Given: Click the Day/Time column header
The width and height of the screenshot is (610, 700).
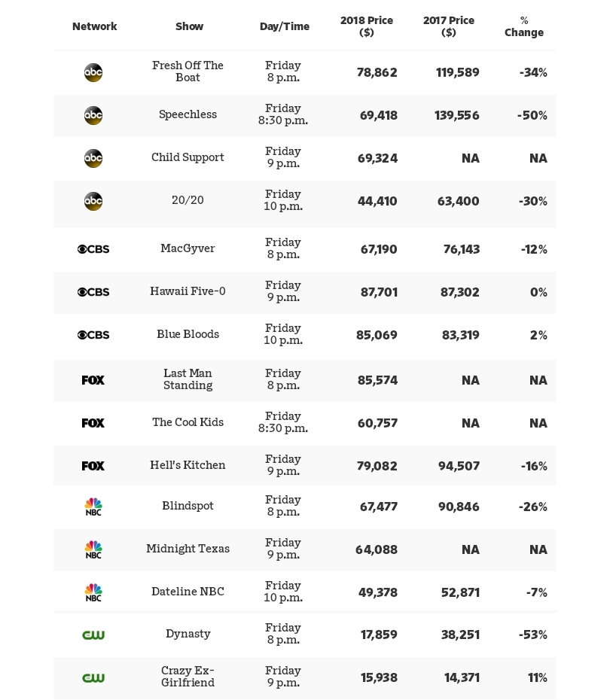Looking at the screenshot, I should [285, 26].
